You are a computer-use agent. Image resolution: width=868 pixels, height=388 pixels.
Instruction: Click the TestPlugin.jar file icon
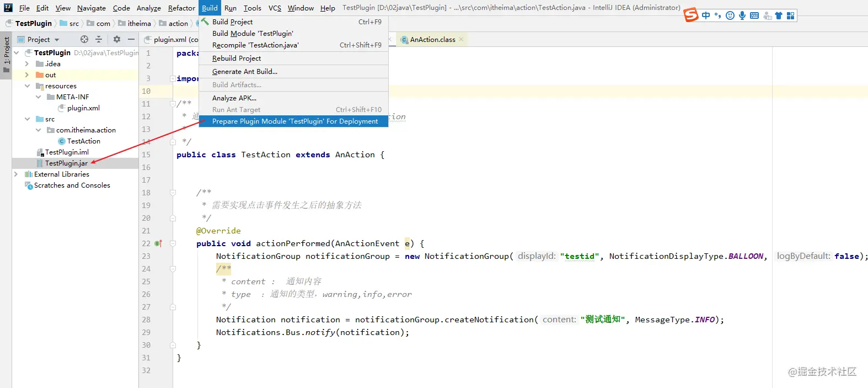tap(40, 163)
